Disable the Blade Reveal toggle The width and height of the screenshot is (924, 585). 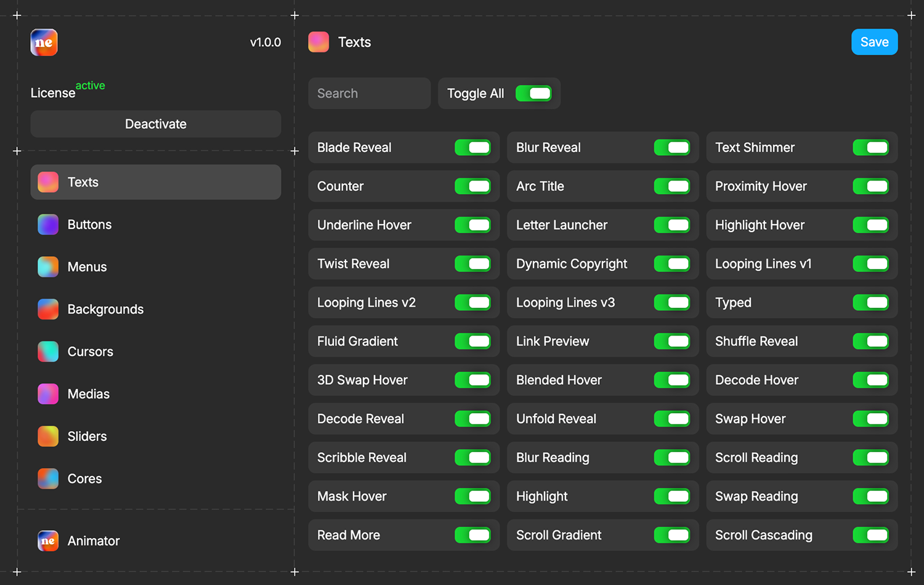tap(472, 148)
